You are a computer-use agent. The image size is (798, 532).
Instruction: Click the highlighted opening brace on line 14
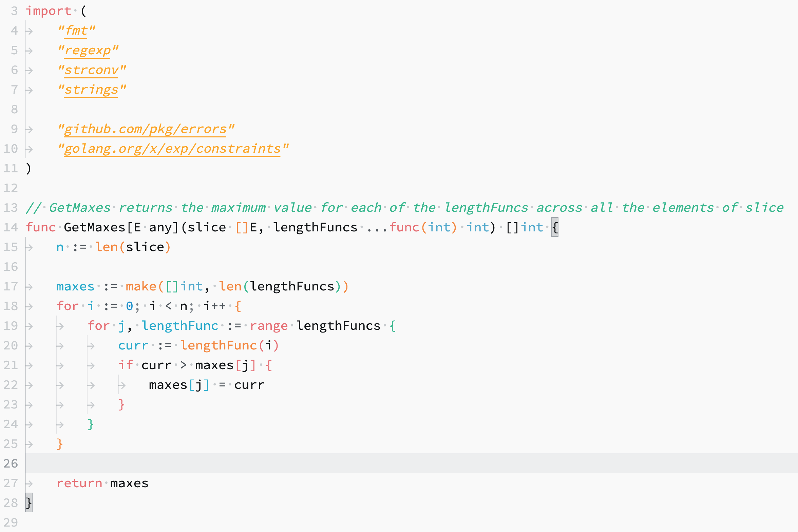pyautogui.click(x=555, y=227)
